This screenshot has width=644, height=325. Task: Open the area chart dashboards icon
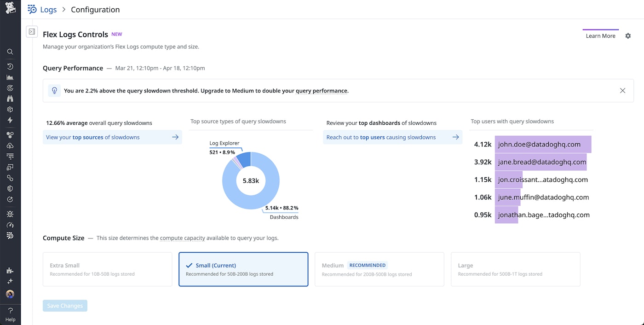tap(10, 77)
